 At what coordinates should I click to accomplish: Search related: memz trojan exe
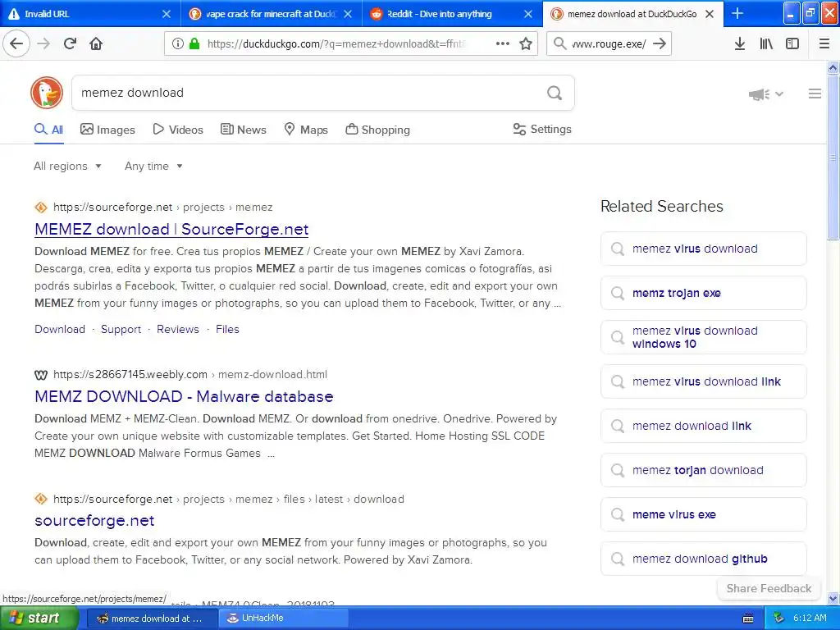tap(703, 293)
